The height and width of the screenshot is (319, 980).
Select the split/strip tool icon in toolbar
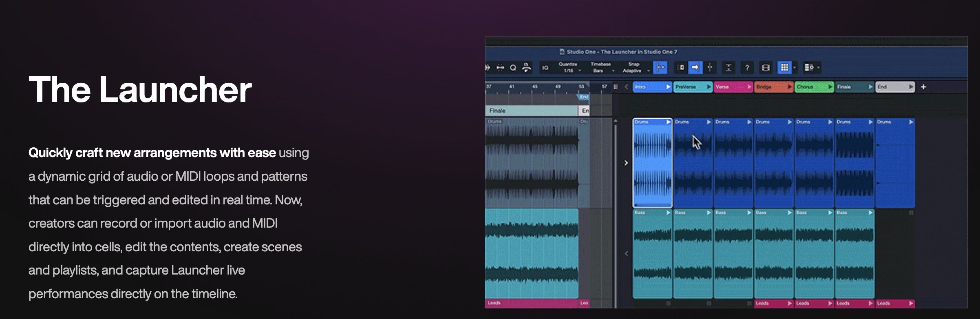coord(500,68)
